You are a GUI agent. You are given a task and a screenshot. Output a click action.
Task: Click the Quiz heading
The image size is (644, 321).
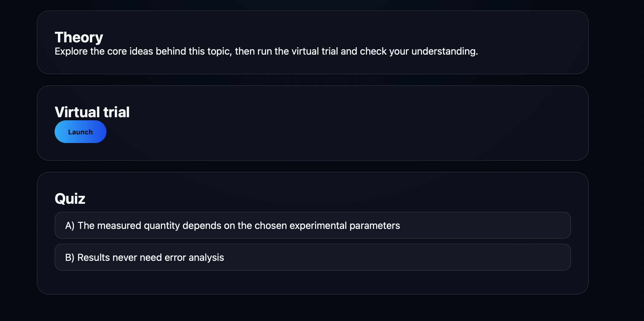(x=70, y=199)
